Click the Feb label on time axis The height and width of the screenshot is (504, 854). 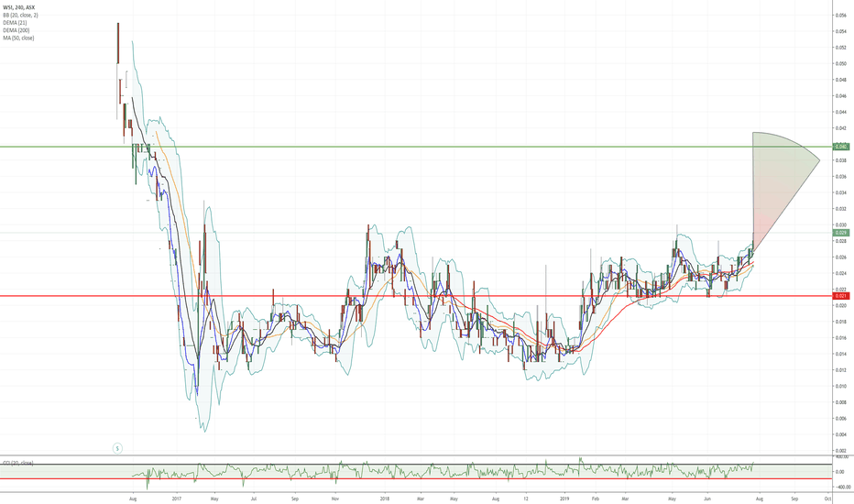click(x=595, y=499)
